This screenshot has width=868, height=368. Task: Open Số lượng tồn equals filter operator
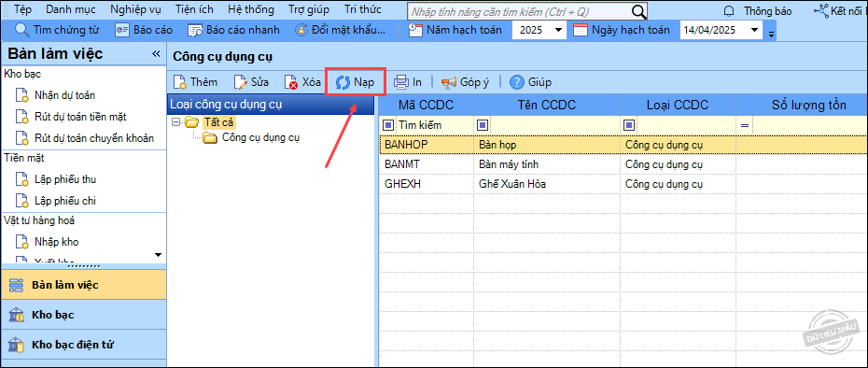click(745, 126)
